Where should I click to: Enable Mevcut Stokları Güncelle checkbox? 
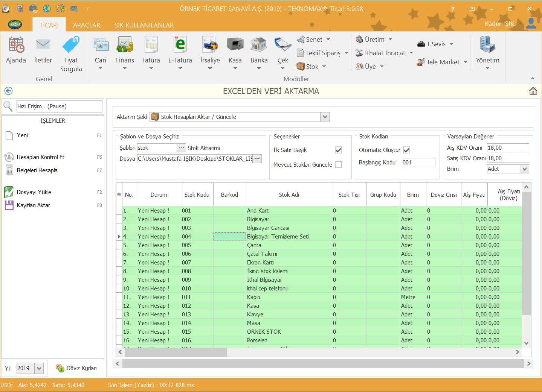[x=338, y=165]
